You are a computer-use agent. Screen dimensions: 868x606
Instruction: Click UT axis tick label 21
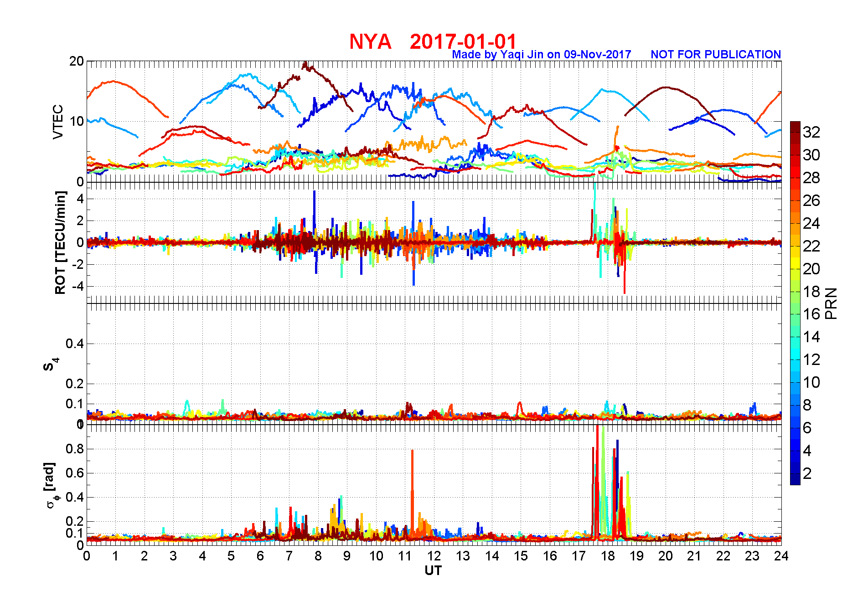[694, 556]
